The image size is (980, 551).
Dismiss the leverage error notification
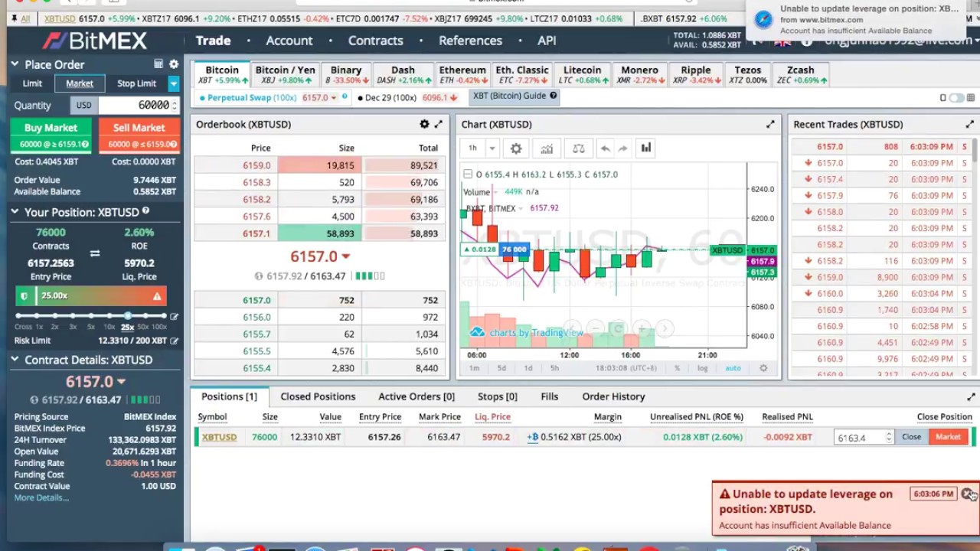tap(967, 494)
